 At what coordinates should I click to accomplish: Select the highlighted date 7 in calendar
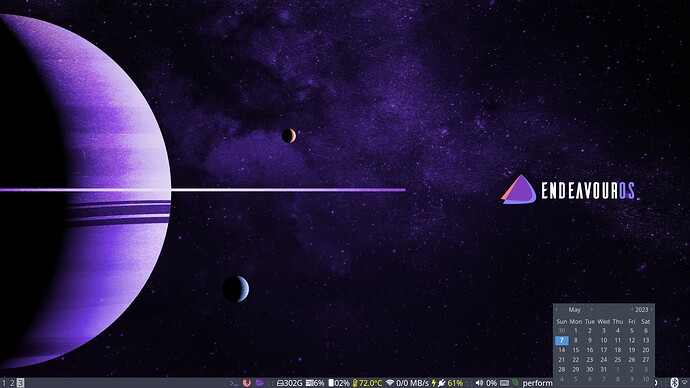click(x=562, y=340)
